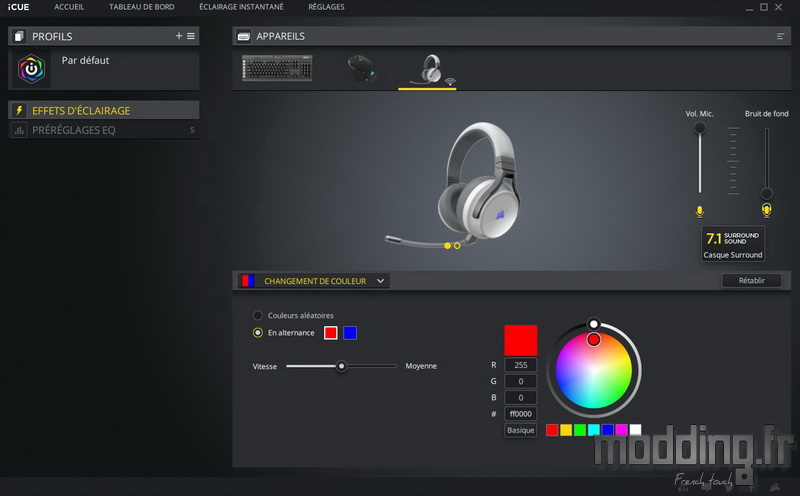The image size is (800, 496).
Task: Select the hollow yellow lighting zone dot
Action: coord(457,246)
